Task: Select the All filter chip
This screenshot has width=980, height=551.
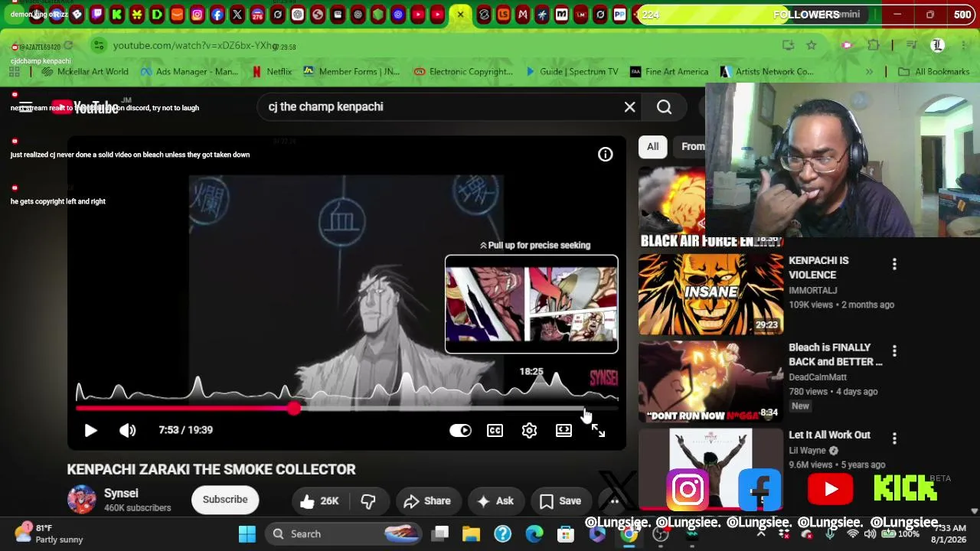Action: click(x=652, y=146)
